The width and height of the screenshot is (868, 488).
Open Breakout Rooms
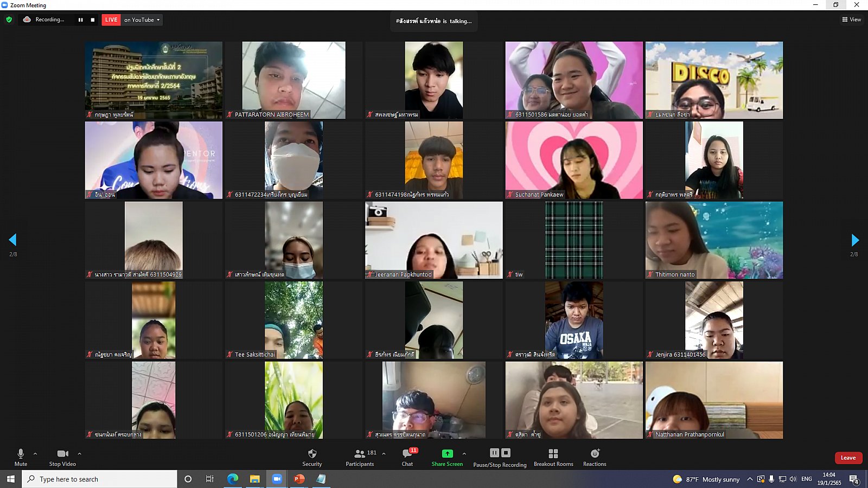pyautogui.click(x=553, y=457)
